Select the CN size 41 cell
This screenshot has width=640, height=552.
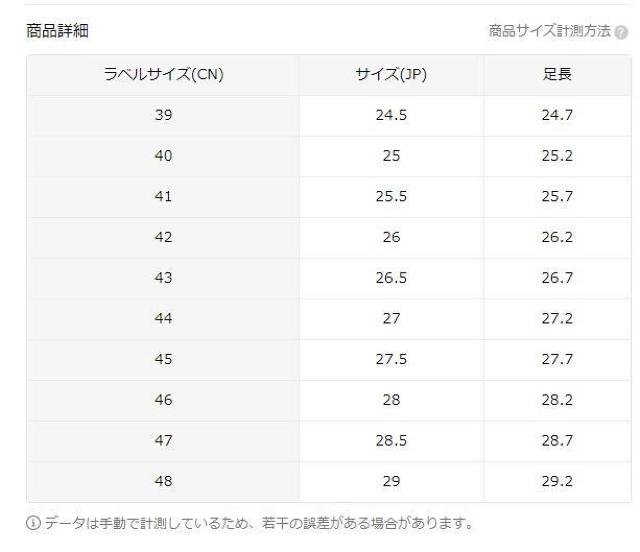tap(163, 197)
